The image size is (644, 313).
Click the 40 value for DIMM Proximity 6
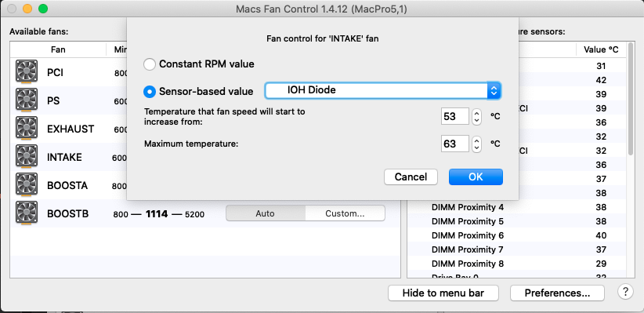pos(601,235)
